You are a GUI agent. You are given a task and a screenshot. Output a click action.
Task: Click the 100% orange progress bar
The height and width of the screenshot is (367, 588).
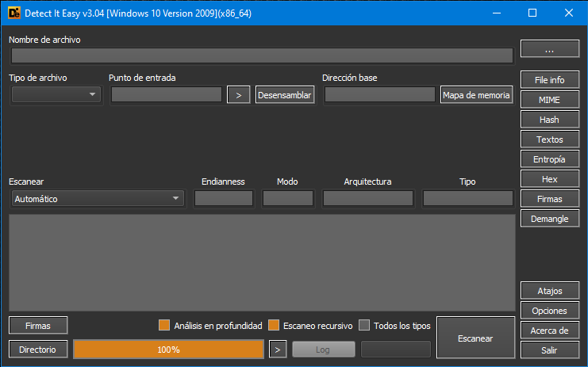[x=169, y=350]
